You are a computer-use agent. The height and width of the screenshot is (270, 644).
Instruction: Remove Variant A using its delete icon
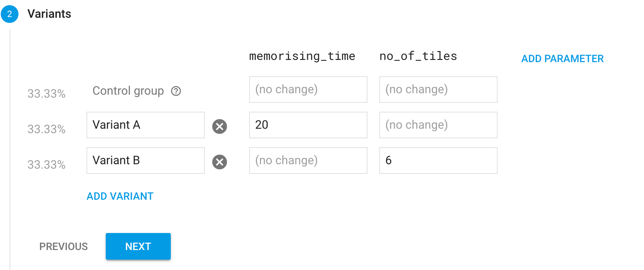(x=219, y=126)
